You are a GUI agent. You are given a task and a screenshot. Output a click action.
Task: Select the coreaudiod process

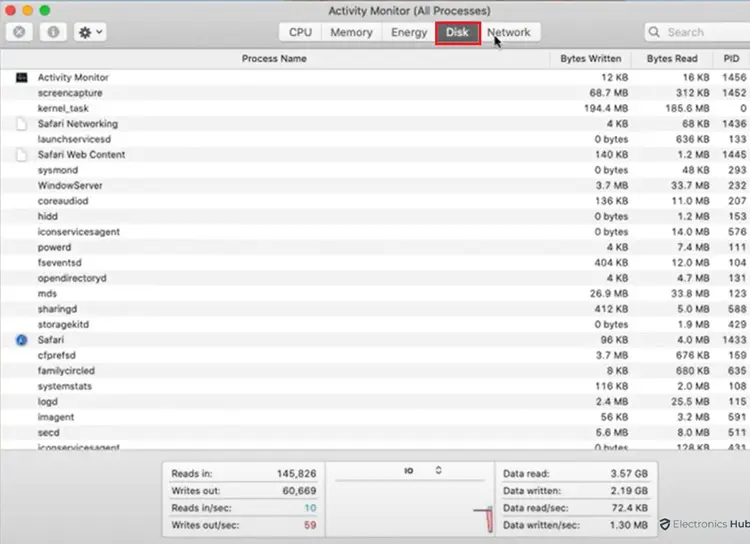coord(375,201)
